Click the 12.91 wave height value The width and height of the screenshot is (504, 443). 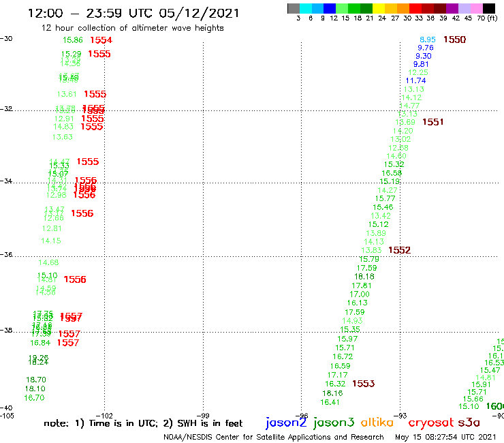coord(64,119)
